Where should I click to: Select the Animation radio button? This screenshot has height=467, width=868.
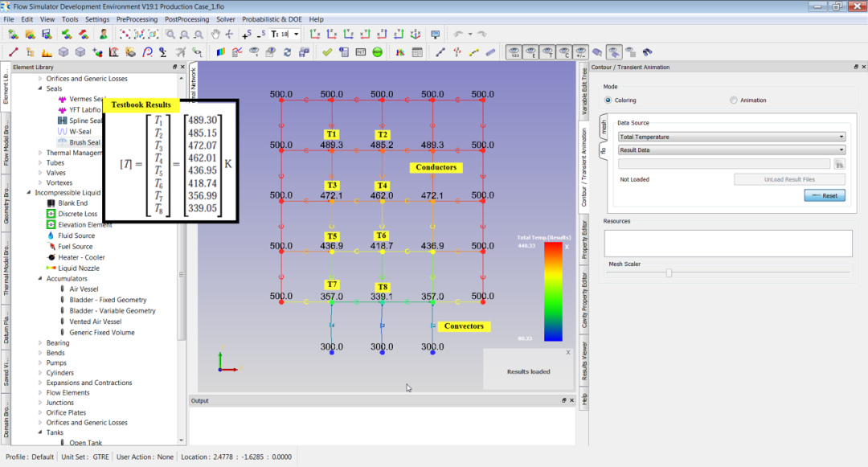(735, 100)
